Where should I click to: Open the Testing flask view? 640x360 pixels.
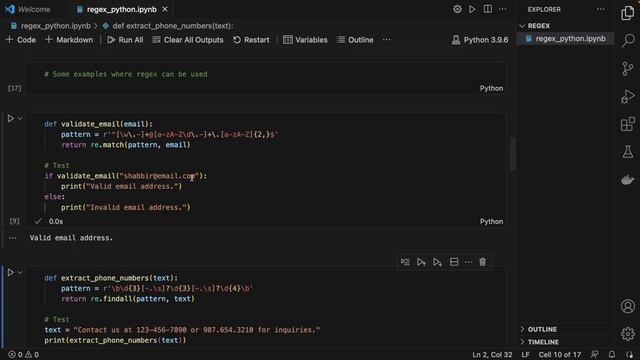628,152
